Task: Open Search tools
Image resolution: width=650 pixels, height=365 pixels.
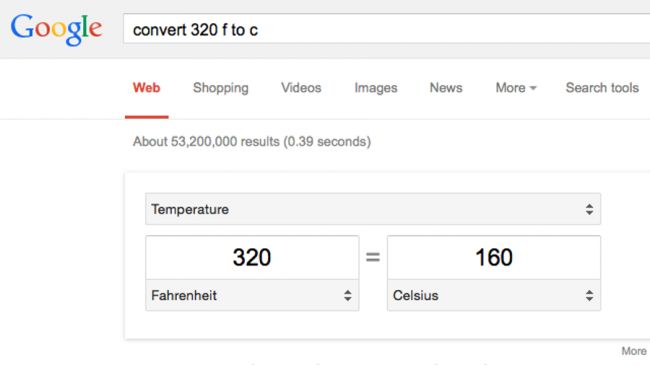Action: tap(602, 88)
